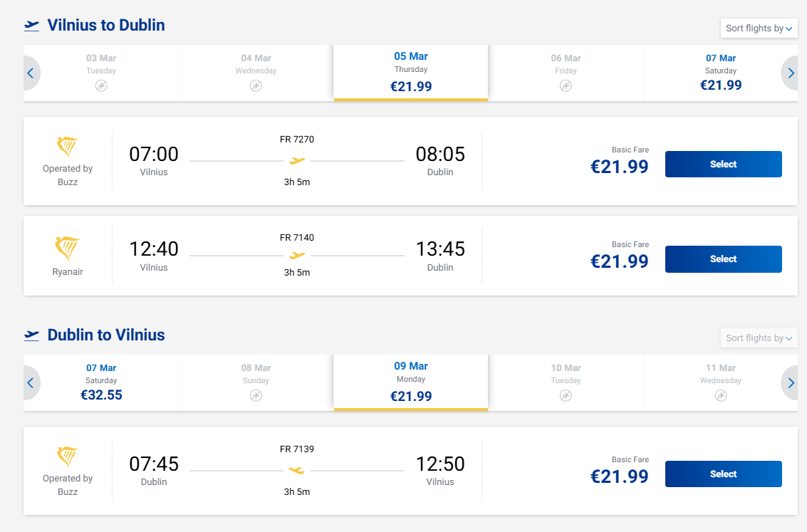Click the no-flight icon under 03 Mar Tuesday

tap(101, 86)
